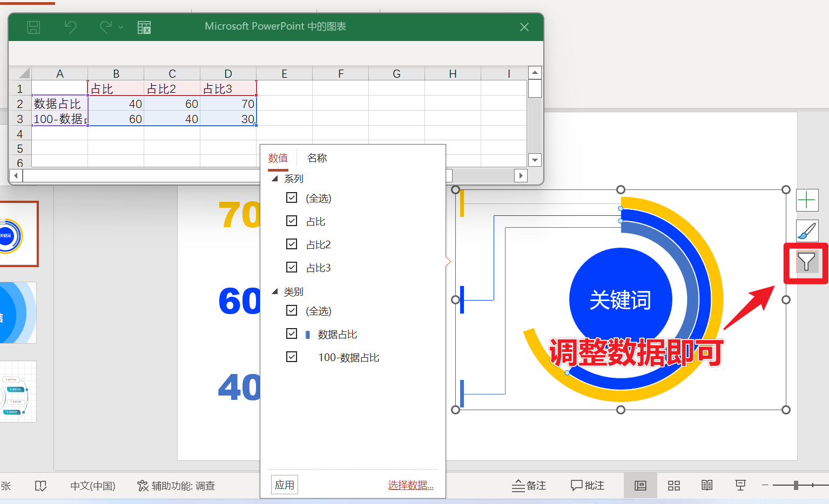Switch to the 数值 tab
829x504 pixels.
(278, 158)
